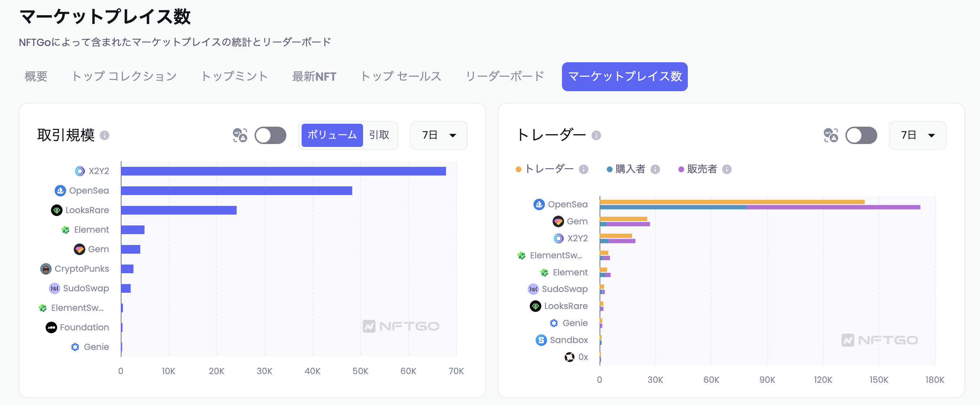Image resolution: width=980 pixels, height=406 pixels.
Task: Click LooksRare volume bar
Action: tap(179, 210)
